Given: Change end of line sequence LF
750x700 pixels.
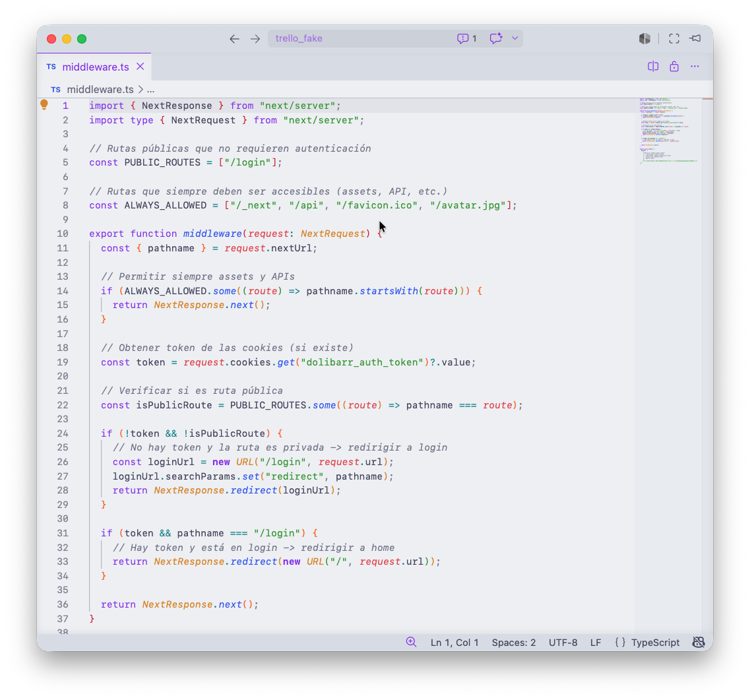Looking at the screenshot, I should click(x=596, y=643).
